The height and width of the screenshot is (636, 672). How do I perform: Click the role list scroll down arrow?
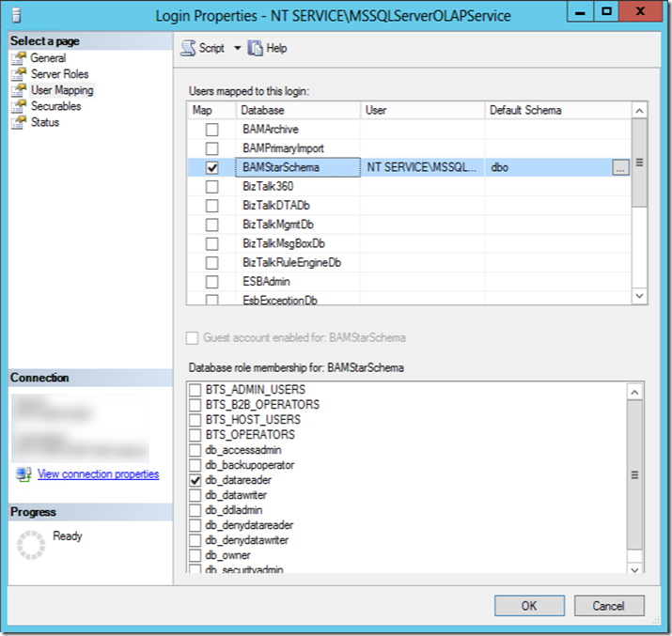tap(634, 569)
